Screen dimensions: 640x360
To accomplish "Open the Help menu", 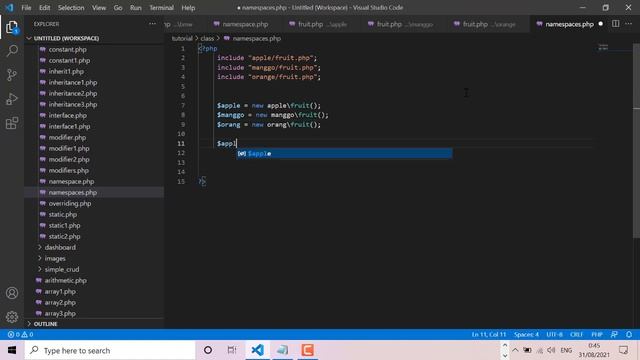I will click(x=188, y=8).
